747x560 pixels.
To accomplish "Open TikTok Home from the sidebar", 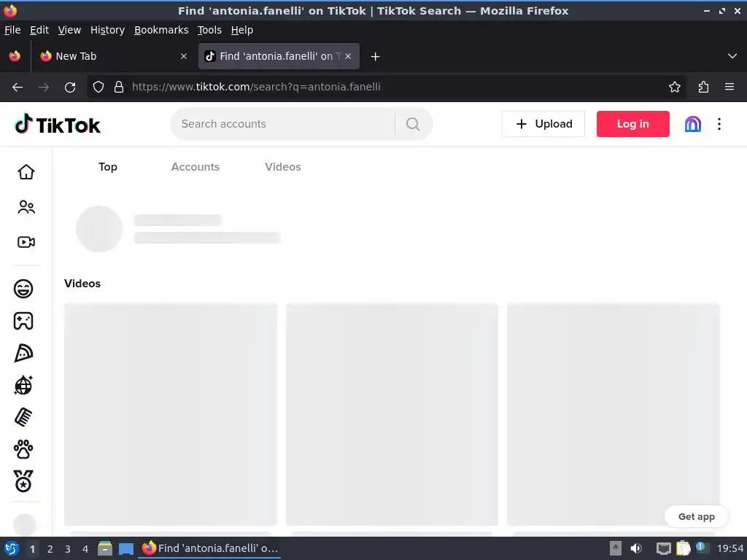I will [26, 172].
